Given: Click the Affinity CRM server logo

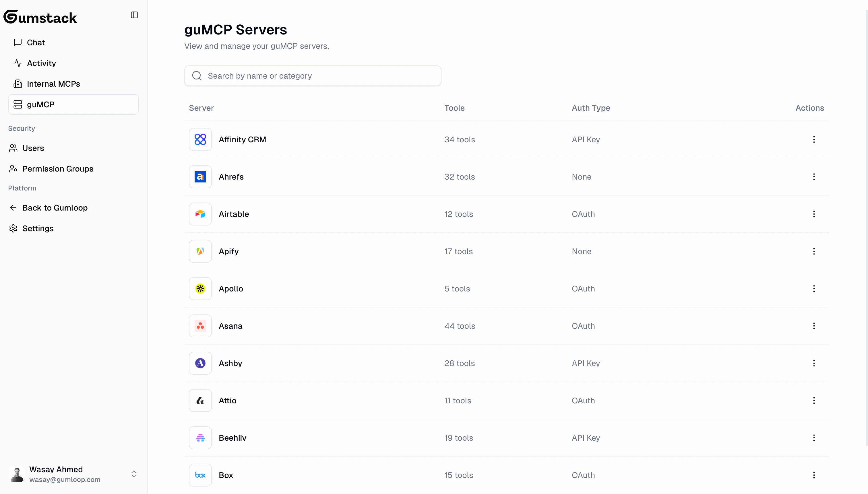Looking at the screenshot, I should 200,139.
